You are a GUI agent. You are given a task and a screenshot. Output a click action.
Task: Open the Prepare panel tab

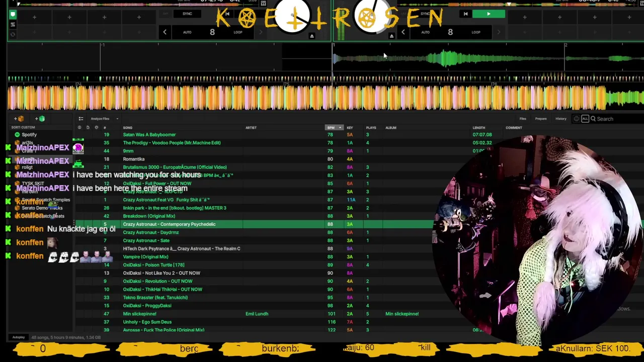[541, 119]
